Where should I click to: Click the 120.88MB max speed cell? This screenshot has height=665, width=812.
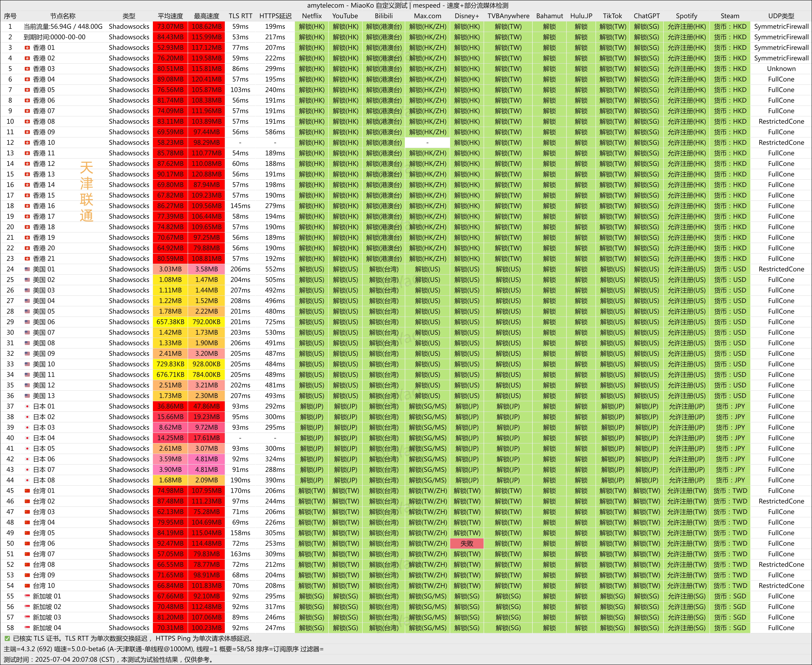click(x=207, y=174)
